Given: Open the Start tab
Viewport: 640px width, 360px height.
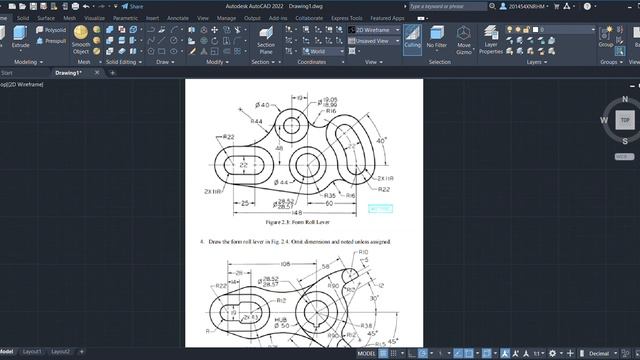Looking at the screenshot, I should [7, 73].
